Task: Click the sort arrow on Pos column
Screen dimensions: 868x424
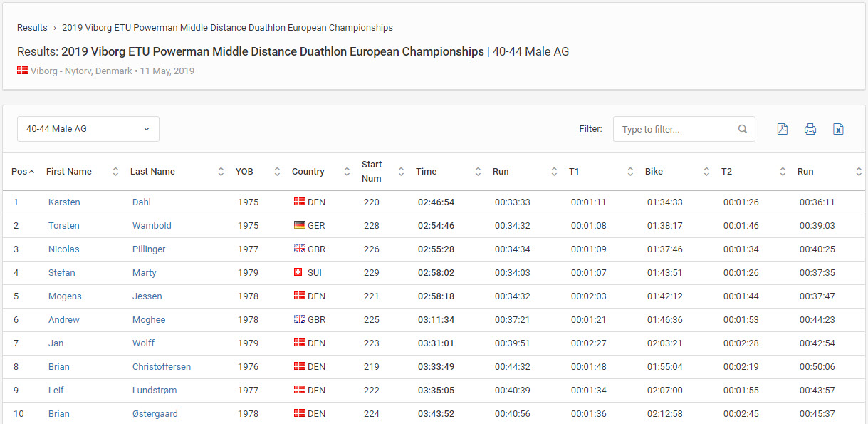Action: click(31, 172)
